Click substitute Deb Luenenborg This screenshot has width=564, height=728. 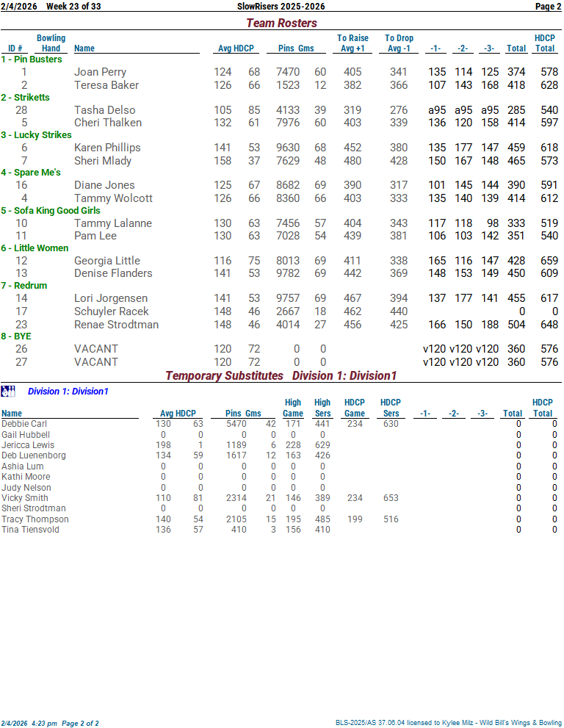pyautogui.click(x=34, y=455)
